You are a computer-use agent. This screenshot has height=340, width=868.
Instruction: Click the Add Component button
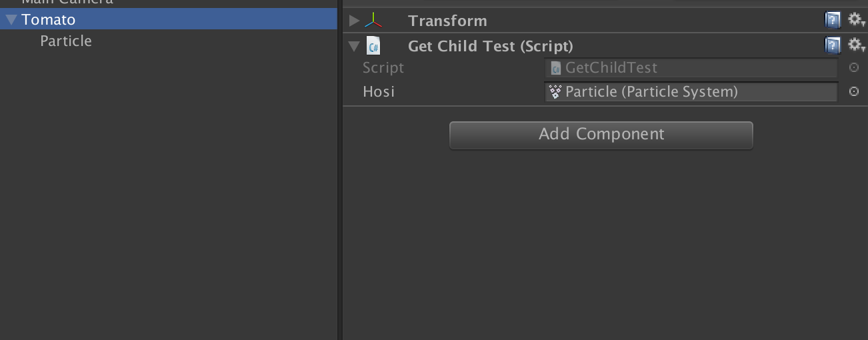click(x=601, y=135)
